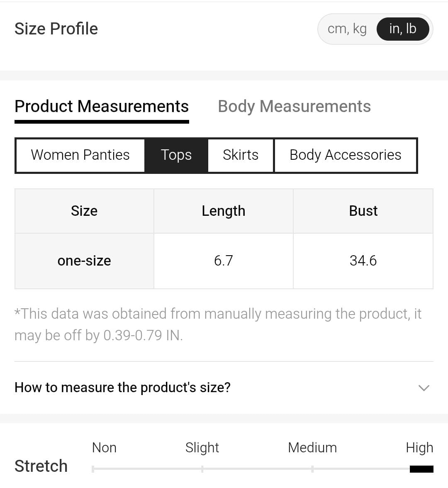Switch to Body Measurements tab
This screenshot has width=448, height=488.
[x=294, y=107]
